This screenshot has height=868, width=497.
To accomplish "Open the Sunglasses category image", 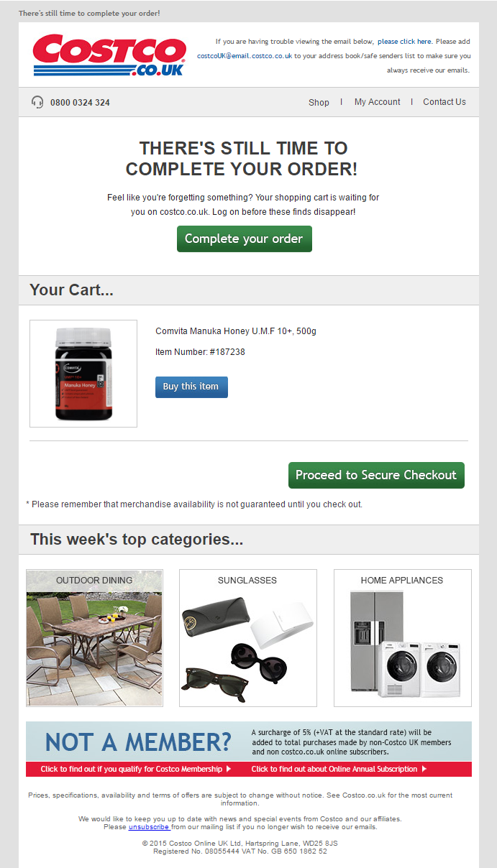I will [x=248, y=638].
